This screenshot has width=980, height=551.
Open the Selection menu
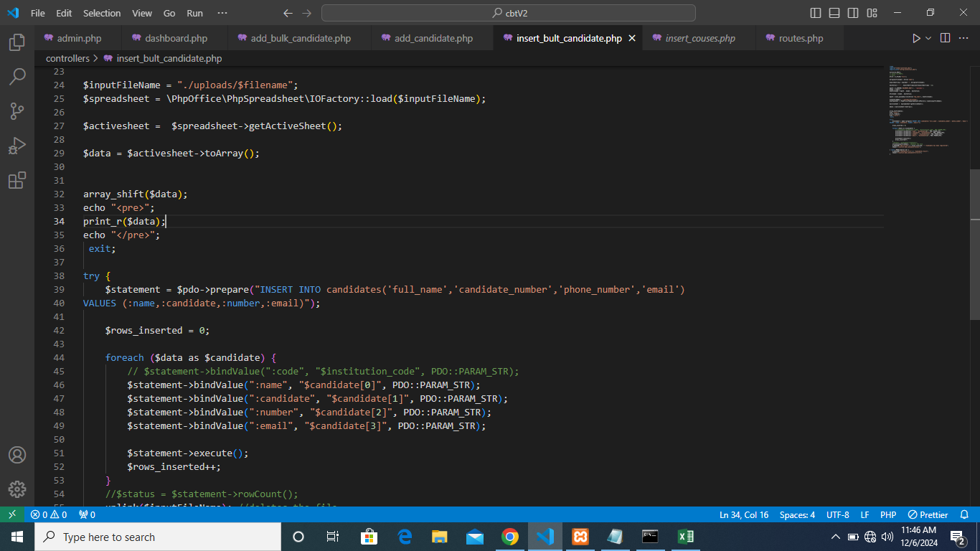tap(102, 13)
